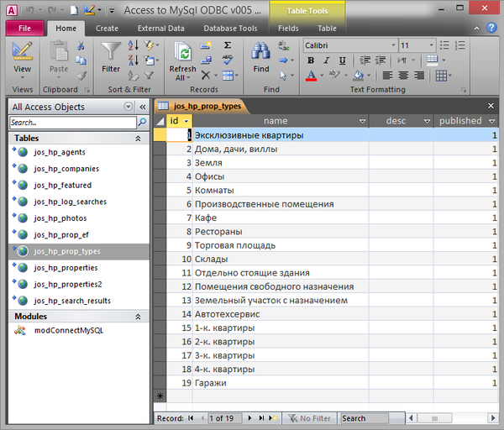
Task: Click the horizontal scrollbar right arrow
Action: tap(492, 418)
